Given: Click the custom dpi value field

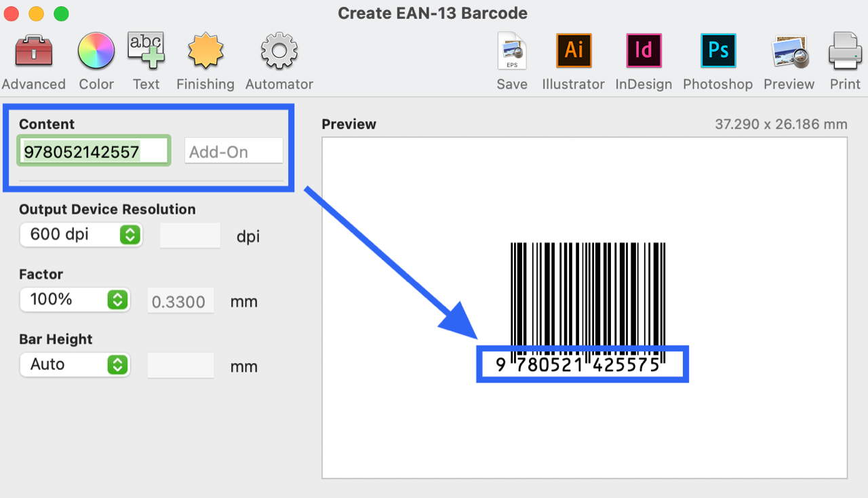Looking at the screenshot, I should [190, 235].
